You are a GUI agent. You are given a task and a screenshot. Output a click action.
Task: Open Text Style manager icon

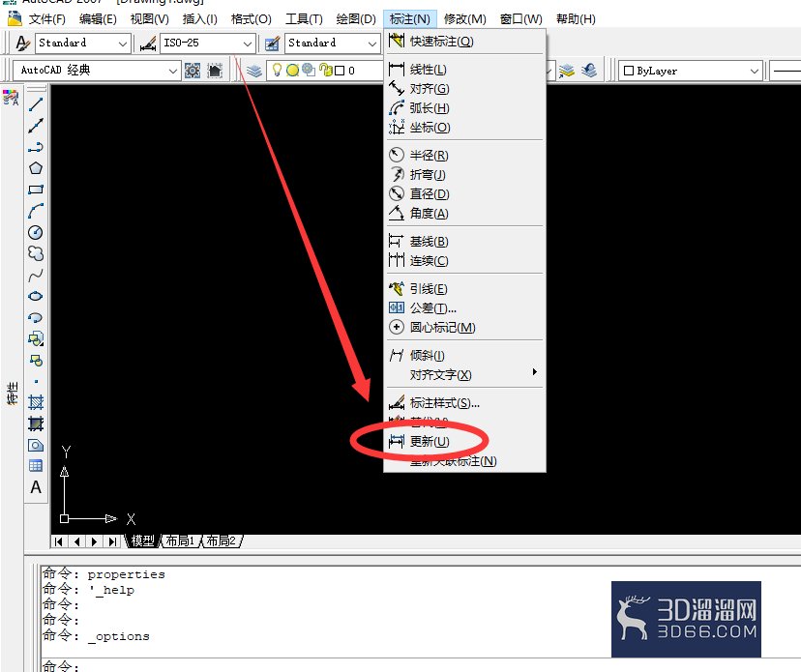(22, 43)
